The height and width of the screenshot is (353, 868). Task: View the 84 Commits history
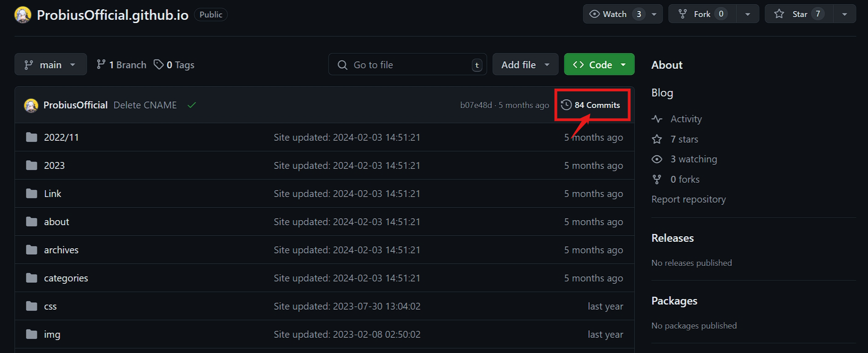click(x=591, y=105)
